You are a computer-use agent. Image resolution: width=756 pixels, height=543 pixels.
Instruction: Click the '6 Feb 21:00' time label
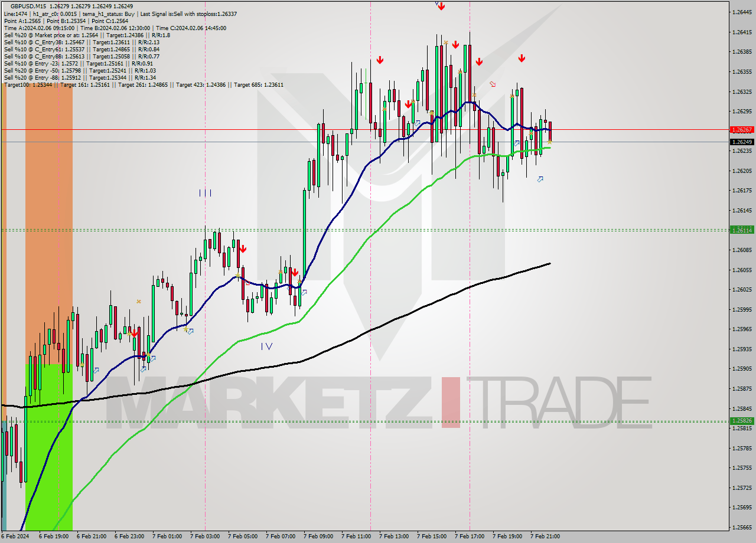coord(92,537)
